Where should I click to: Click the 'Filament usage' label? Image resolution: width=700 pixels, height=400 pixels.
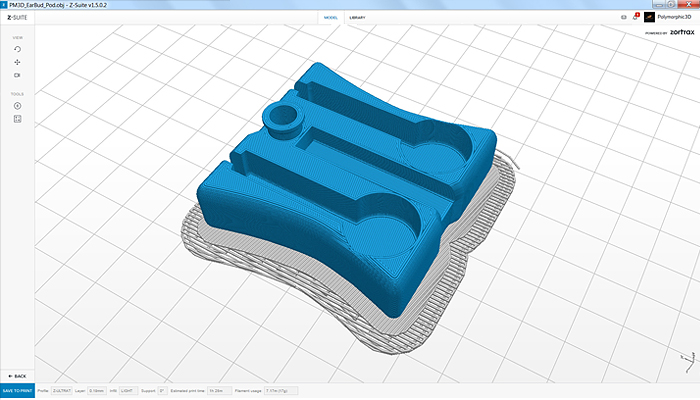(248, 391)
